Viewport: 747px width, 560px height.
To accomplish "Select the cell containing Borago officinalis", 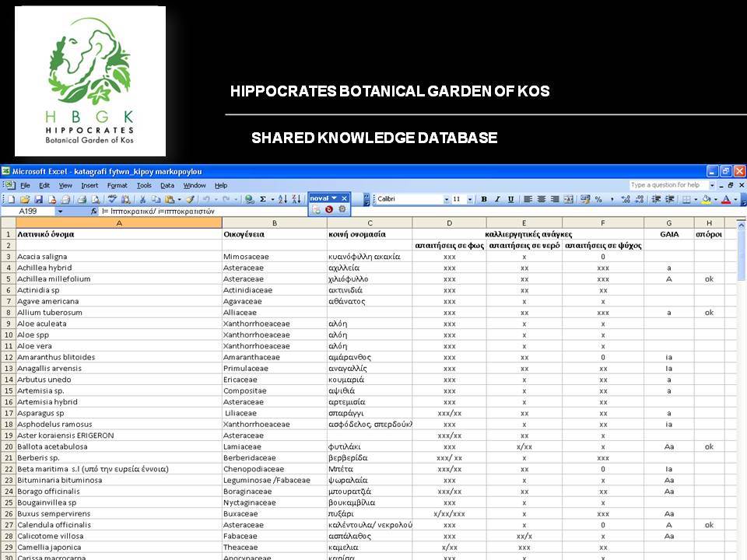I will 119,492.
